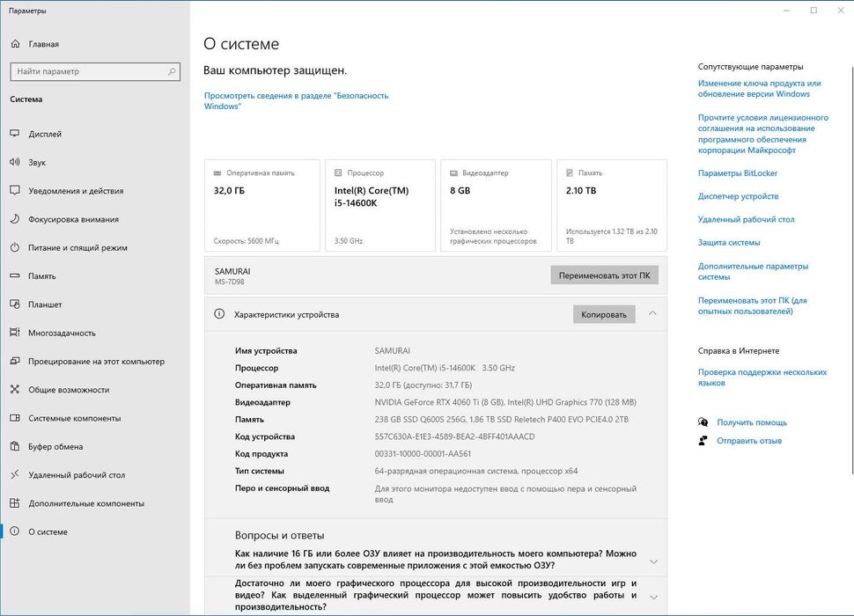Click the Отправить отзыв person icon
This screenshot has height=616, width=854.
tap(703, 440)
